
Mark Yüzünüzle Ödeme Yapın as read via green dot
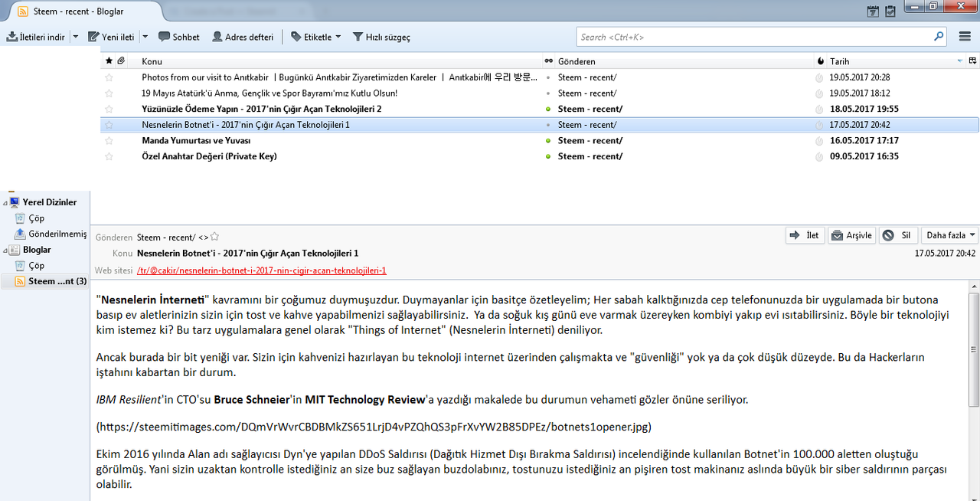pyautogui.click(x=548, y=109)
